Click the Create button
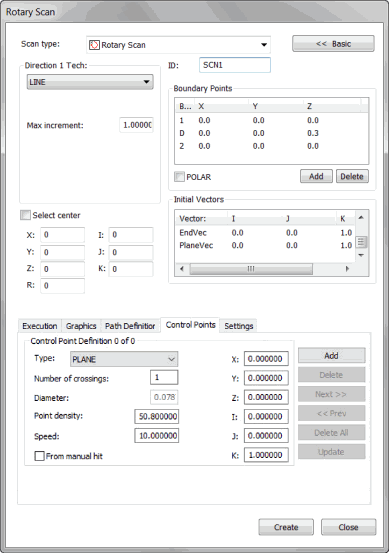The image size is (389, 553). (286, 527)
